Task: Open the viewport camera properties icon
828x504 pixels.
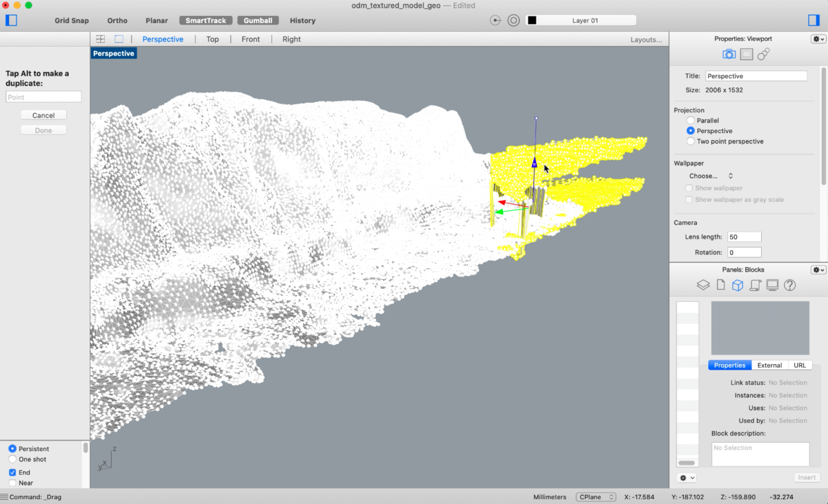Action: point(729,54)
